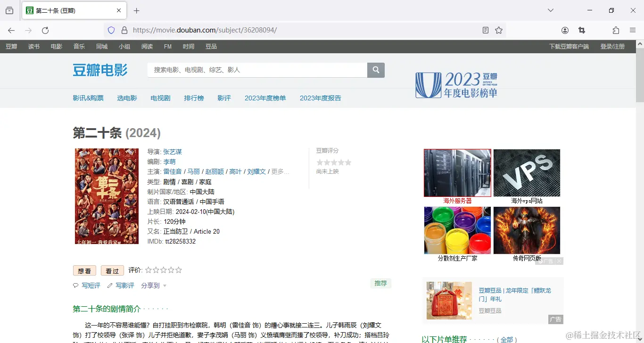Click the screenshot crop toolbar icon
The image size is (644, 343).
click(x=582, y=30)
